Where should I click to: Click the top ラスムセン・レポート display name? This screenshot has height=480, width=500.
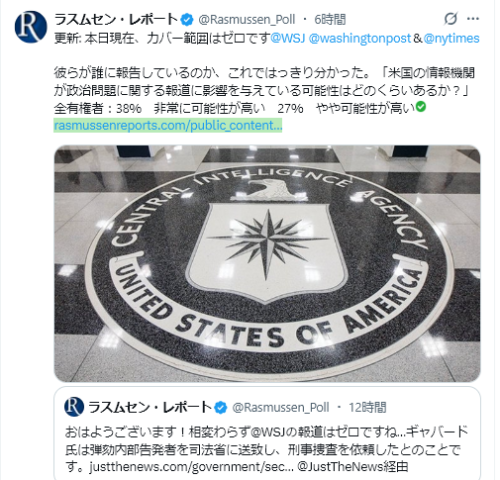116,19
